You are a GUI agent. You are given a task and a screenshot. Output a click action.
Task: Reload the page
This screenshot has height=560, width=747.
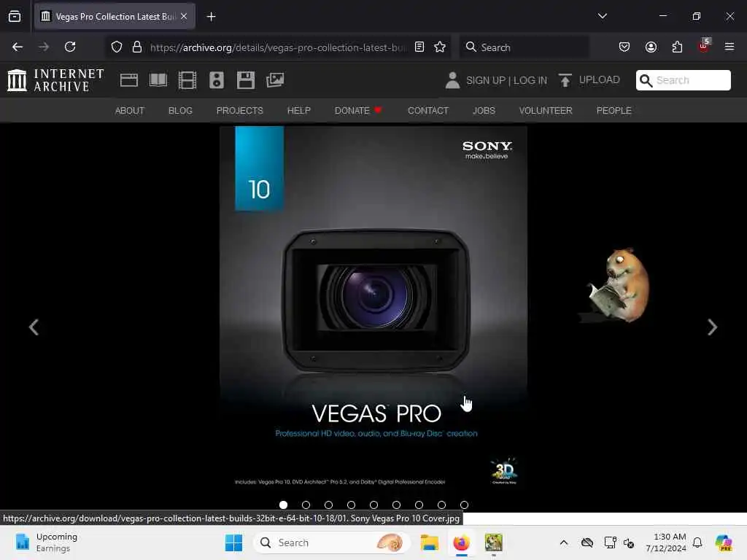70,47
